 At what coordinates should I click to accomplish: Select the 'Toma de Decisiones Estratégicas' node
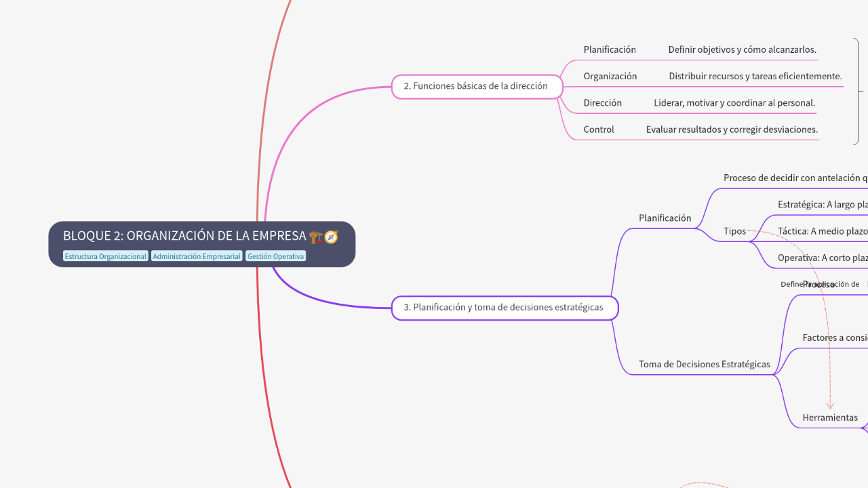point(704,364)
